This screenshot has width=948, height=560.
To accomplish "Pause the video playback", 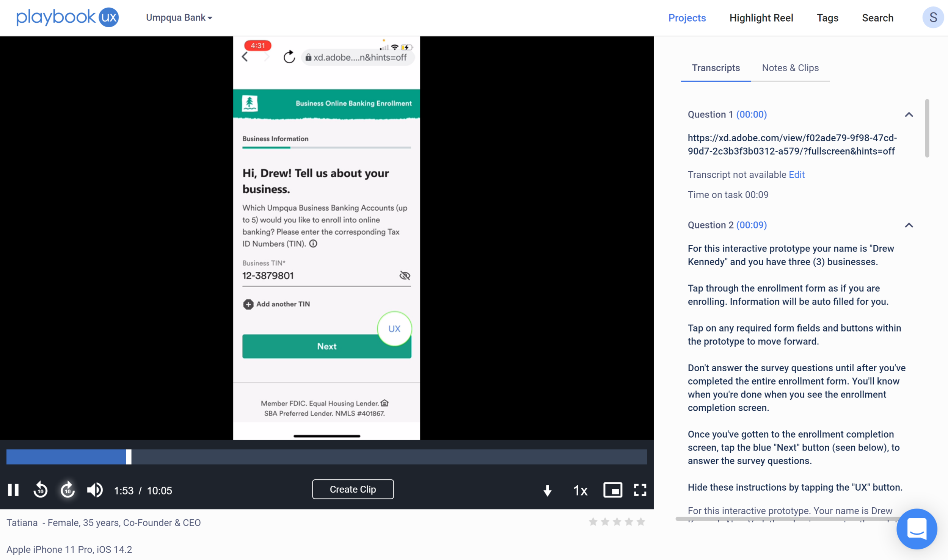I will tap(13, 490).
